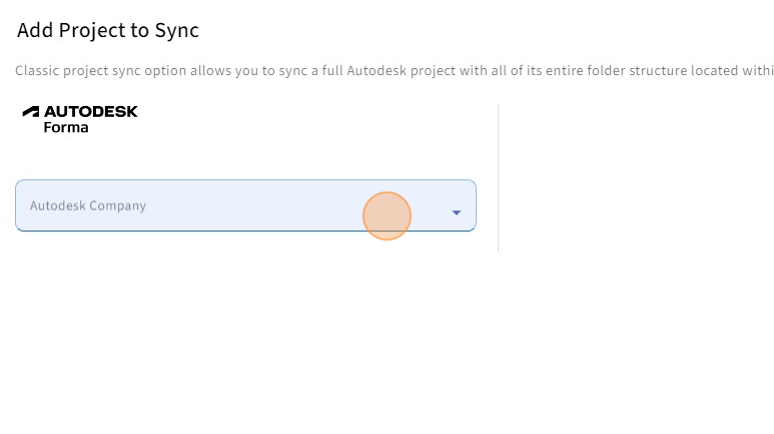Click the word "Classic" in the description
This screenshot has width=774, height=434.
click(34, 71)
